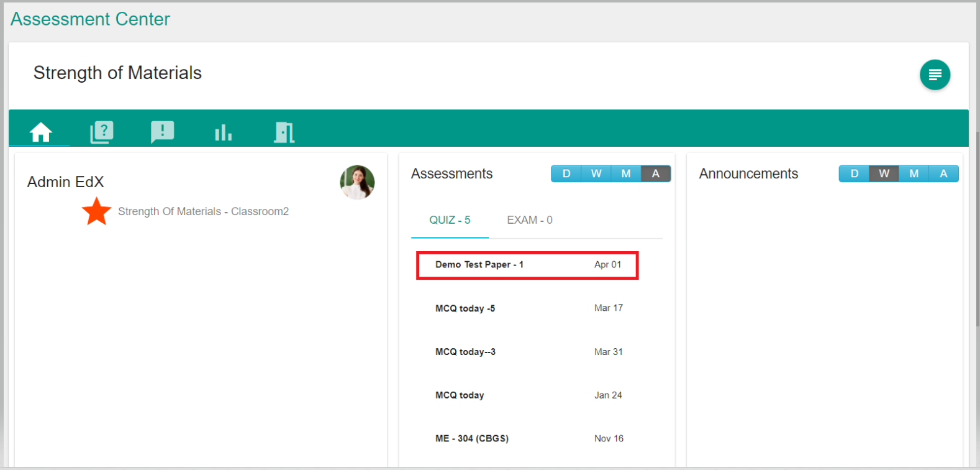Toggle Assessments filter to D (day)
The height and width of the screenshot is (470, 980).
566,174
